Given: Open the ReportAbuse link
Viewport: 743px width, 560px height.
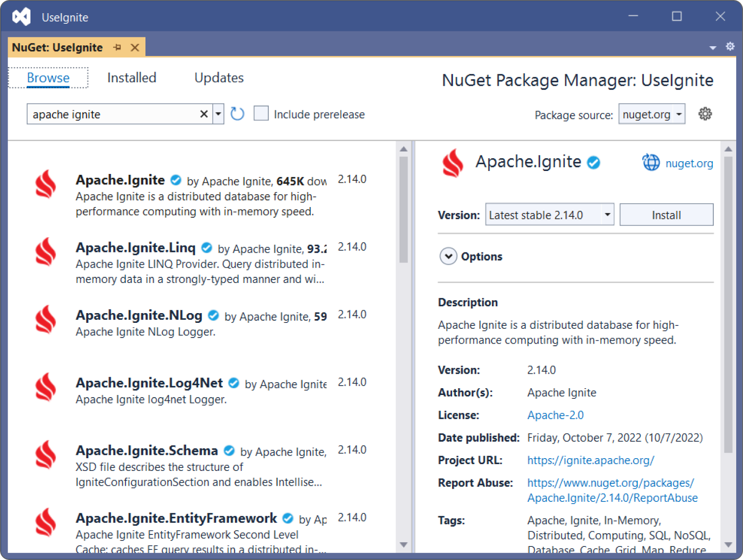Looking at the screenshot, I should (x=612, y=490).
